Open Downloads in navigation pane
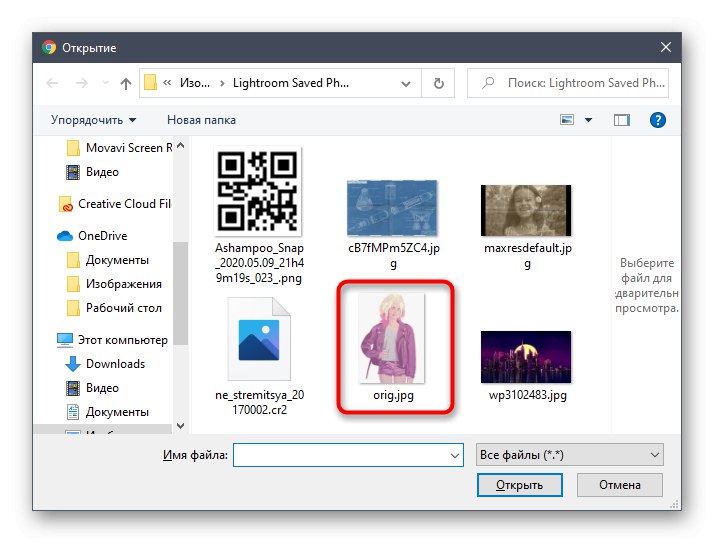This screenshot has height=543, width=714. tap(106, 364)
